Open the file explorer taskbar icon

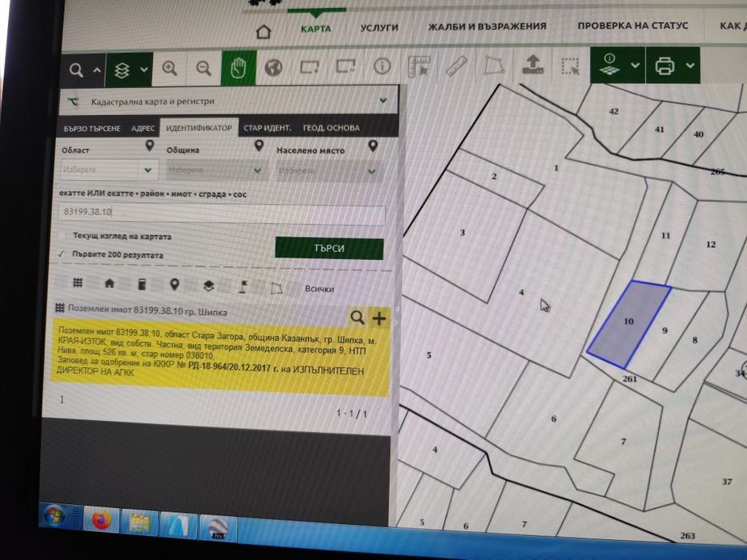139,523
